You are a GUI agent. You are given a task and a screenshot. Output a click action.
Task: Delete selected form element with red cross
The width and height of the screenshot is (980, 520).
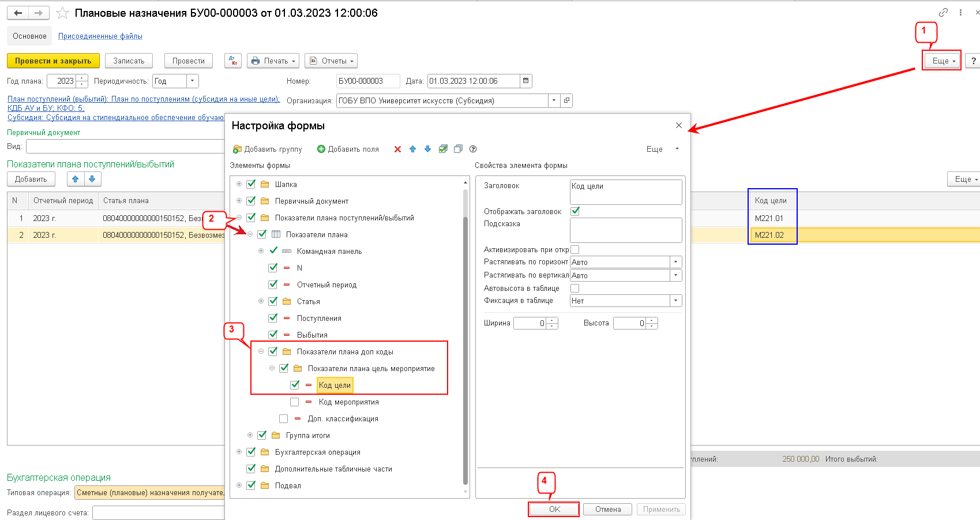click(x=397, y=149)
